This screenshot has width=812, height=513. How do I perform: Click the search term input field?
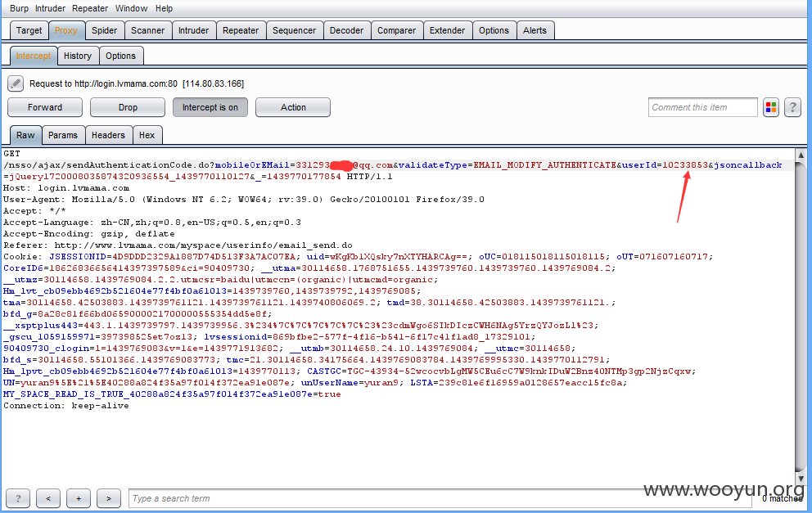[x=440, y=498]
